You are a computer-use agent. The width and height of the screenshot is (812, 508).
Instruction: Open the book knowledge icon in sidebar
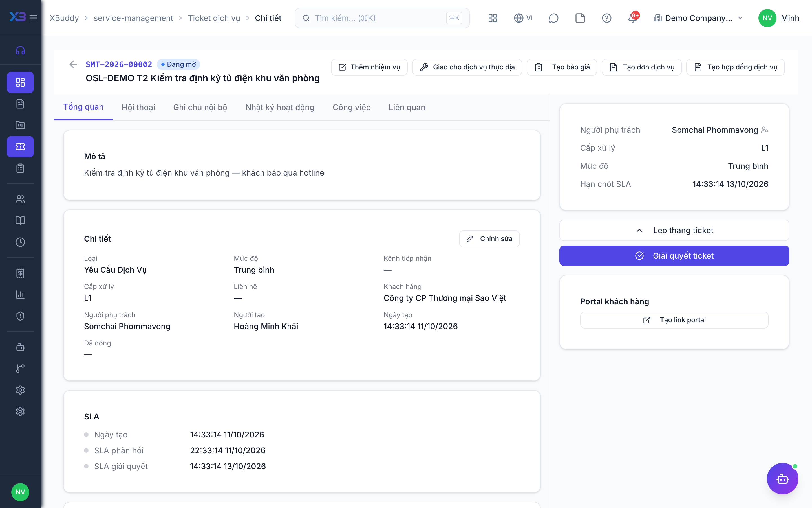(x=20, y=220)
